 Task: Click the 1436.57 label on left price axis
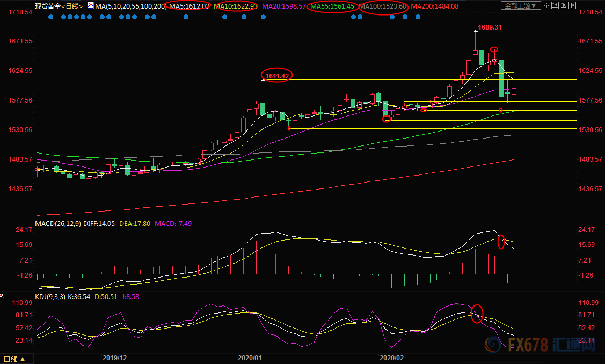20,189
